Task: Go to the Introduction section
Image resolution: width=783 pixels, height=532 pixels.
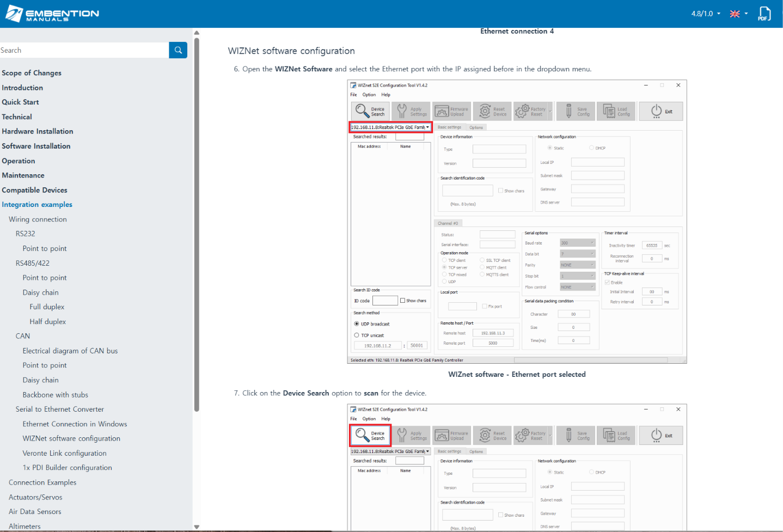Action: click(x=22, y=88)
